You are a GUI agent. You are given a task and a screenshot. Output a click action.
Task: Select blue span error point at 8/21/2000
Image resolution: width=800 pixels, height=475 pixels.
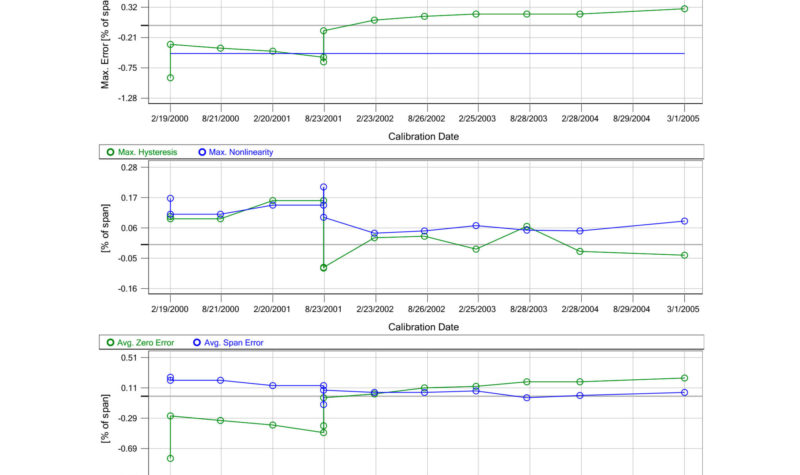pos(221,380)
